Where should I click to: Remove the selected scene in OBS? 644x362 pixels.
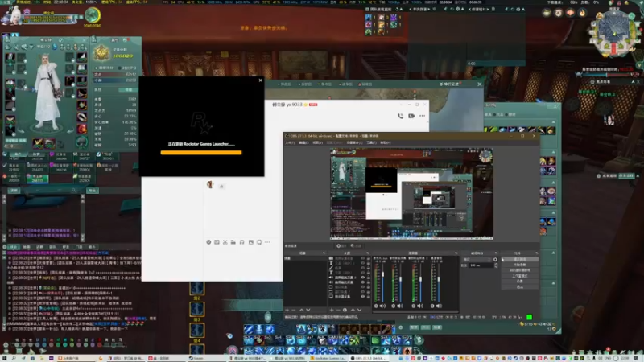click(294, 310)
